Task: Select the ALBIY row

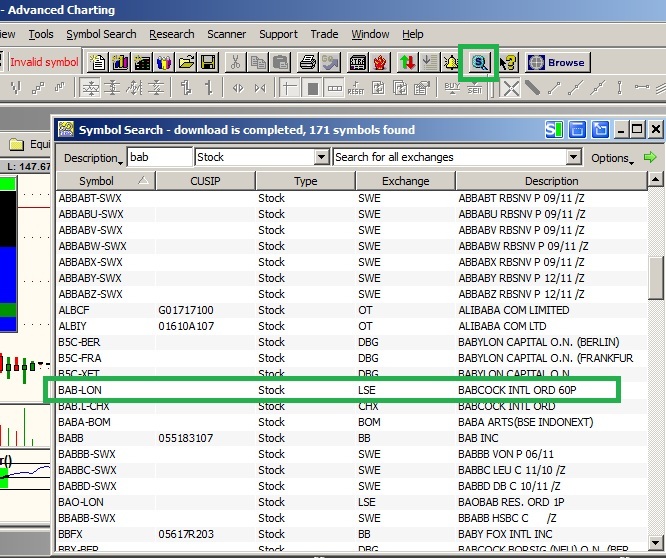Action: click(352, 326)
